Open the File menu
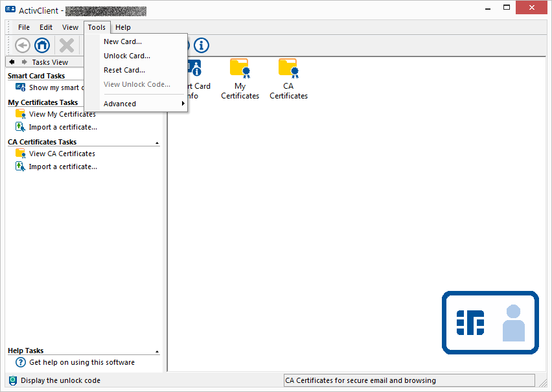The image size is (552, 392). (24, 27)
